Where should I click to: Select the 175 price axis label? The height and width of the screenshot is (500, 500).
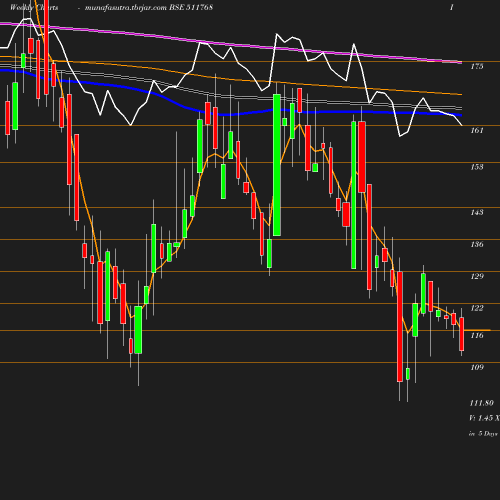coord(477,66)
